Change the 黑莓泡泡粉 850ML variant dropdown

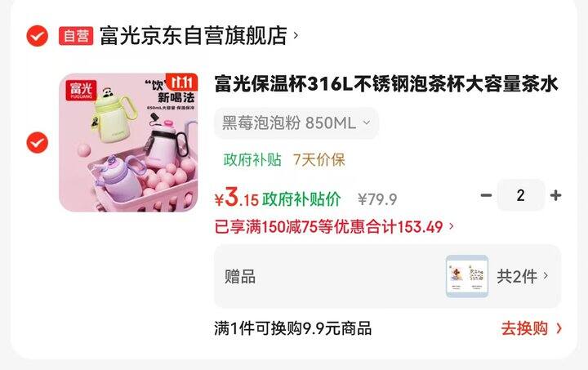pos(296,123)
